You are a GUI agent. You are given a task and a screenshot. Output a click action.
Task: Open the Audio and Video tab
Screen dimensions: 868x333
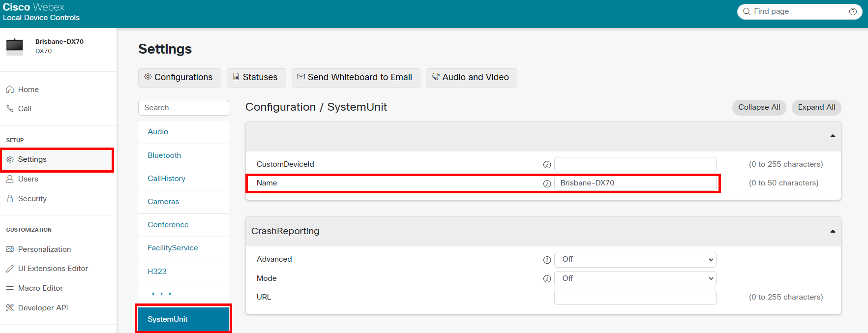coord(471,78)
